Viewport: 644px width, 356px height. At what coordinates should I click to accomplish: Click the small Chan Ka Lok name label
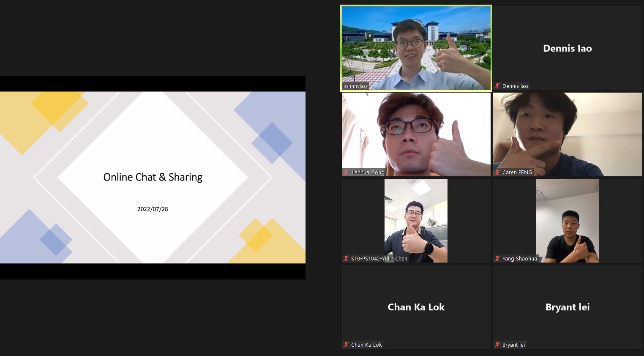(366, 345)
